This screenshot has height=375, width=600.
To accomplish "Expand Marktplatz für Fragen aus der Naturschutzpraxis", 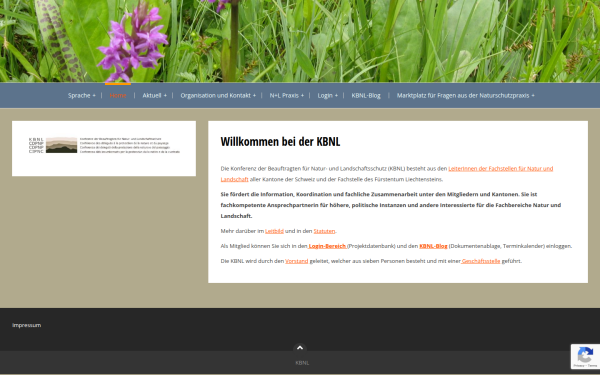I will 466,96.
